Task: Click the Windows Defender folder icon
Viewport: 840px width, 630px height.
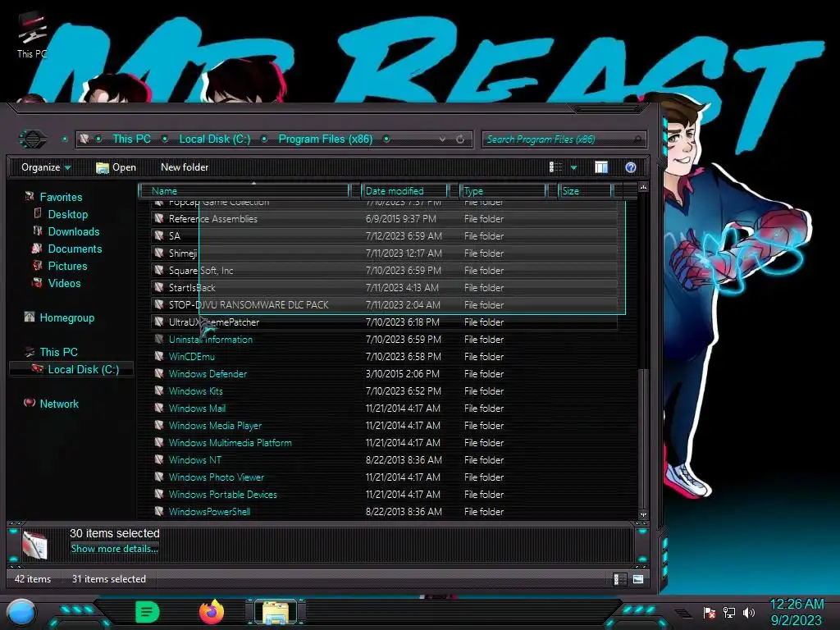Action: (159, 373)
